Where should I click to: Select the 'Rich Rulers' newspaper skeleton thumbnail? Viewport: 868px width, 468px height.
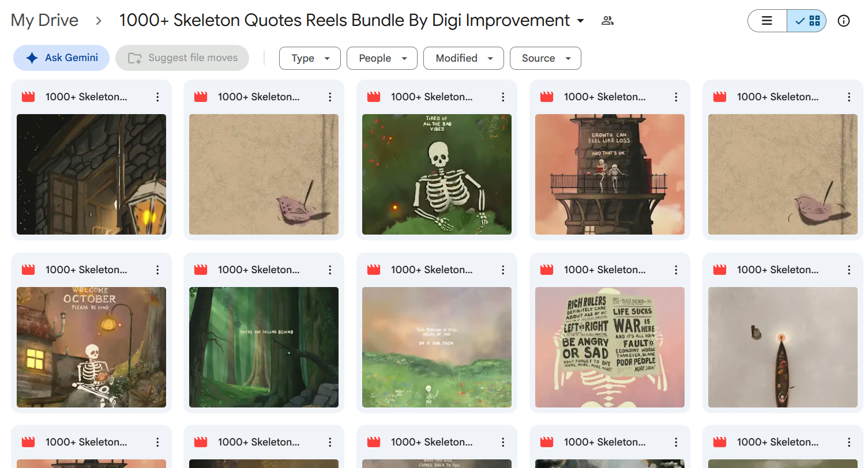click(610, 347)
